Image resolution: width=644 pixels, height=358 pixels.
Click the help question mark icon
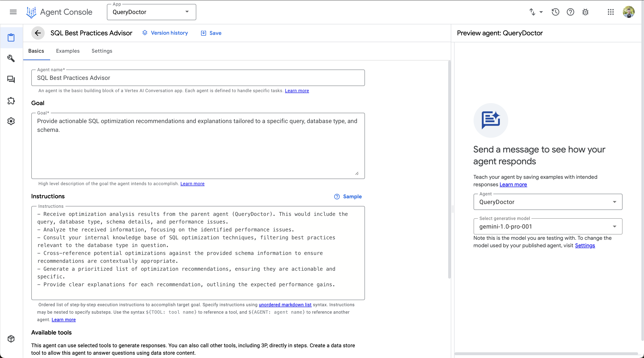[x=570, y=12]
